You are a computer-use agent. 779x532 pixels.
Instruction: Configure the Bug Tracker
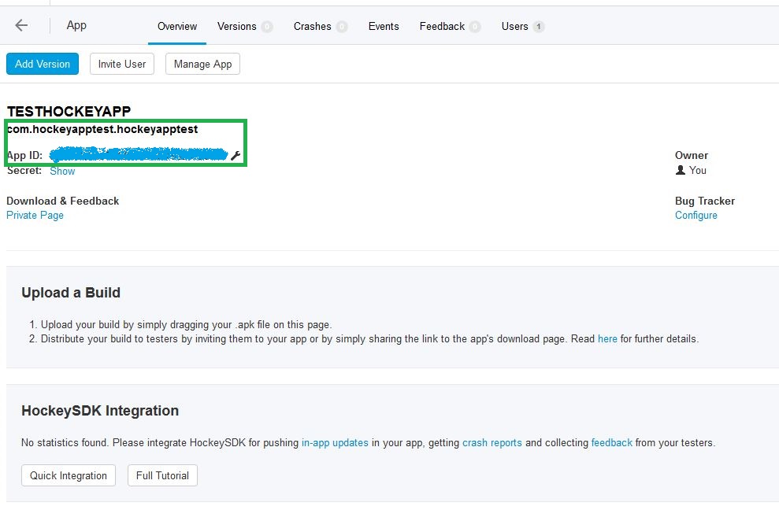(696, 216)
